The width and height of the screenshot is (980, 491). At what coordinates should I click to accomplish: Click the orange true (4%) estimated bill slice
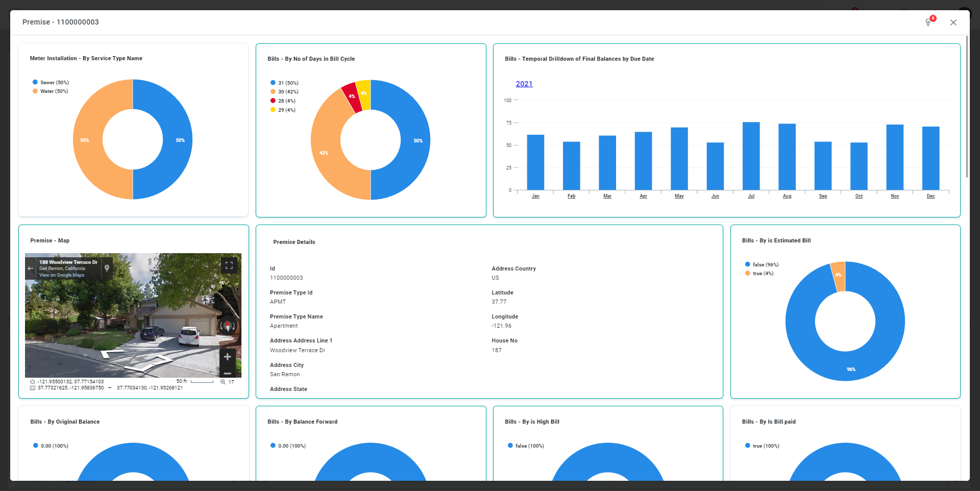click(838, 276)
